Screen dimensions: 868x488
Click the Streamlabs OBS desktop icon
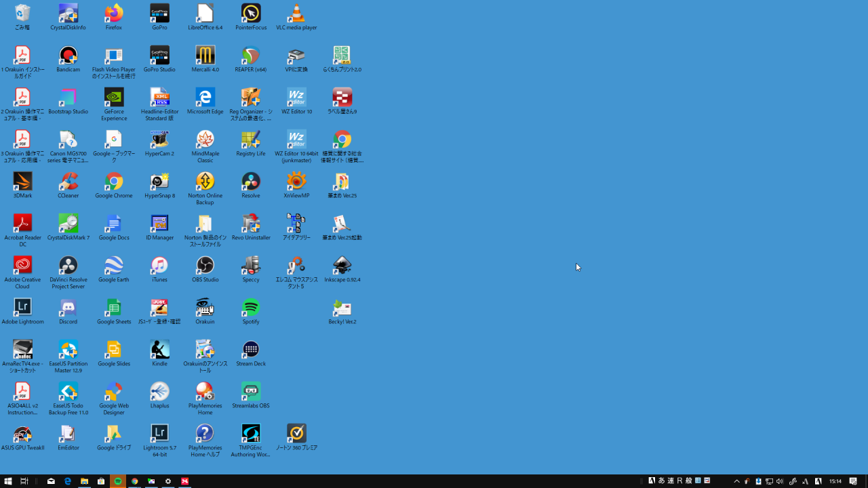(x=251, y=392)
